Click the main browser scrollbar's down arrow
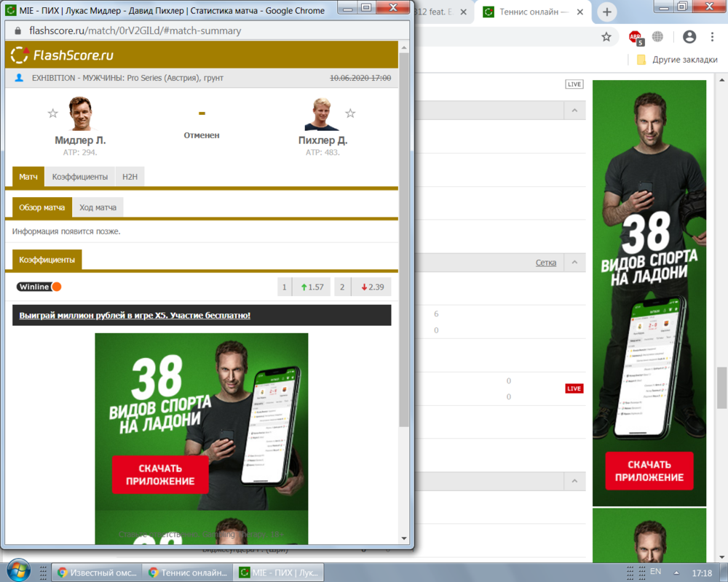This screenshot has width=728, height=582. pos(721,557)
